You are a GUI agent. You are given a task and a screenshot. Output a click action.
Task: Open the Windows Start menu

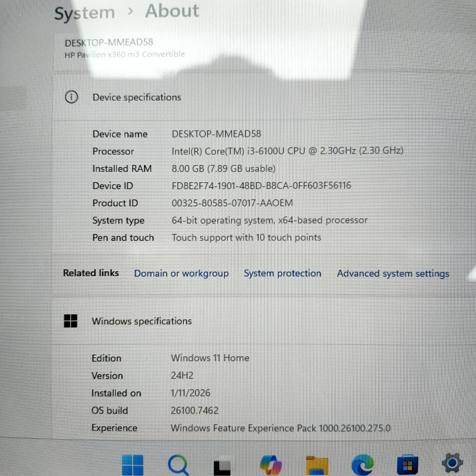pos(132,464)
